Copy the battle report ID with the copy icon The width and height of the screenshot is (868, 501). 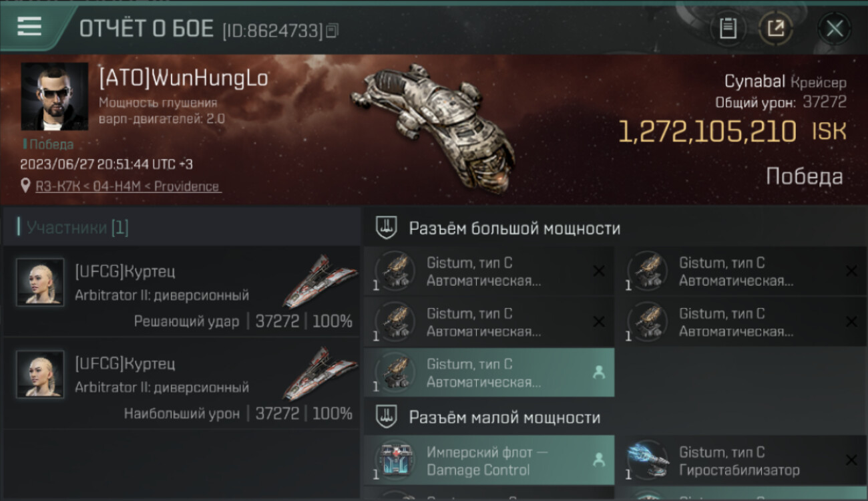(x=333, y=30)
